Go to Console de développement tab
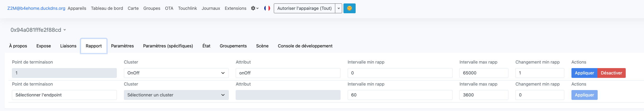The width and height of the screenshot is (644, 111). [305, 46]
